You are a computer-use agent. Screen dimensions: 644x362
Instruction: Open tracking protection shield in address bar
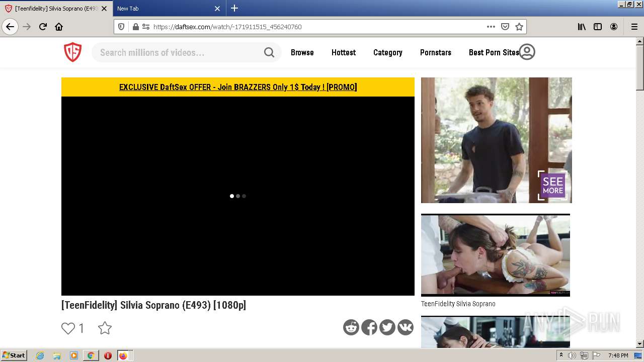click(121, 27)
